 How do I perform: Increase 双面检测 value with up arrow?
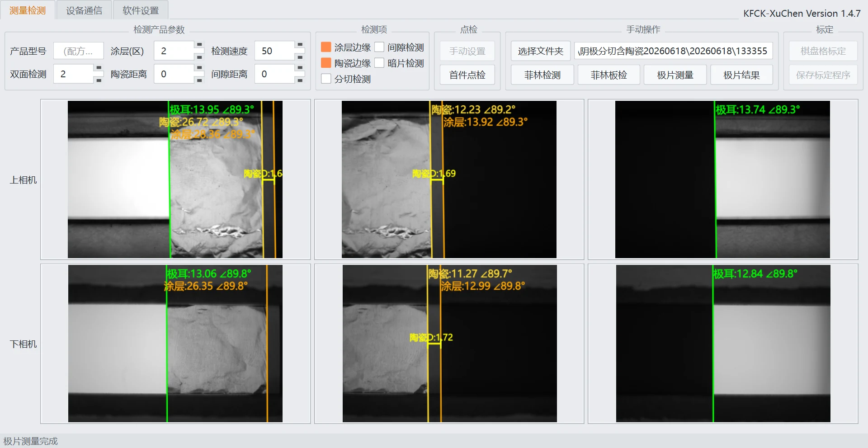click(x=99, y=68)
